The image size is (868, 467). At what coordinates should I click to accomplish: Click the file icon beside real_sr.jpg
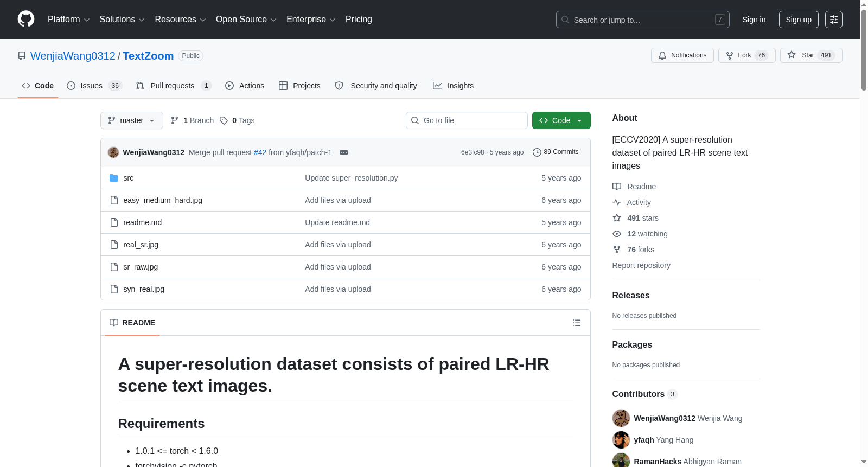[x=114, y=245]
